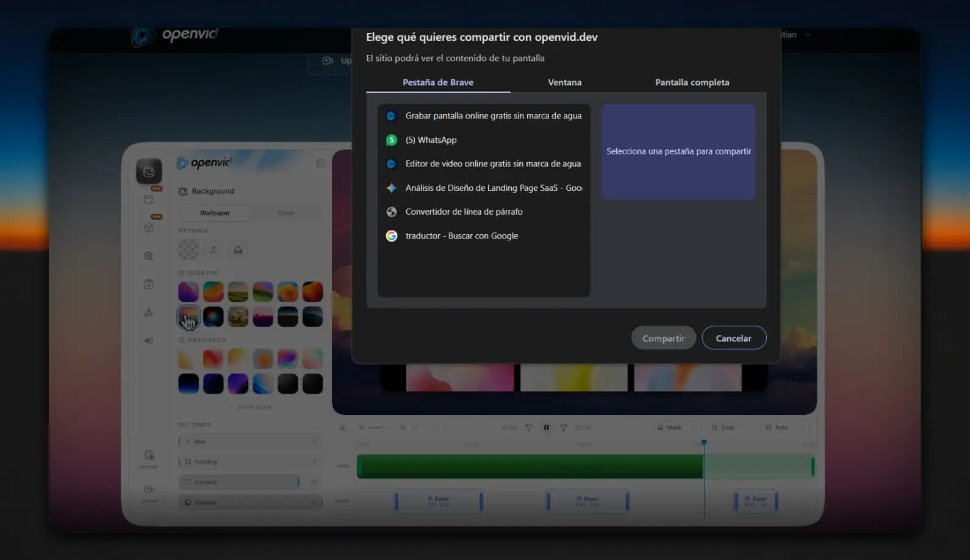Click the upload arrow option under Options

(x=214, y=249)
